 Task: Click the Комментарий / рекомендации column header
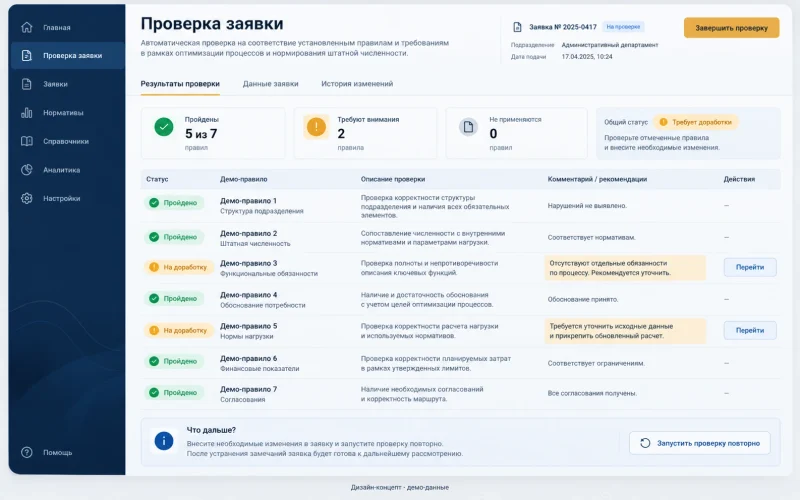[x=597, y=179]
